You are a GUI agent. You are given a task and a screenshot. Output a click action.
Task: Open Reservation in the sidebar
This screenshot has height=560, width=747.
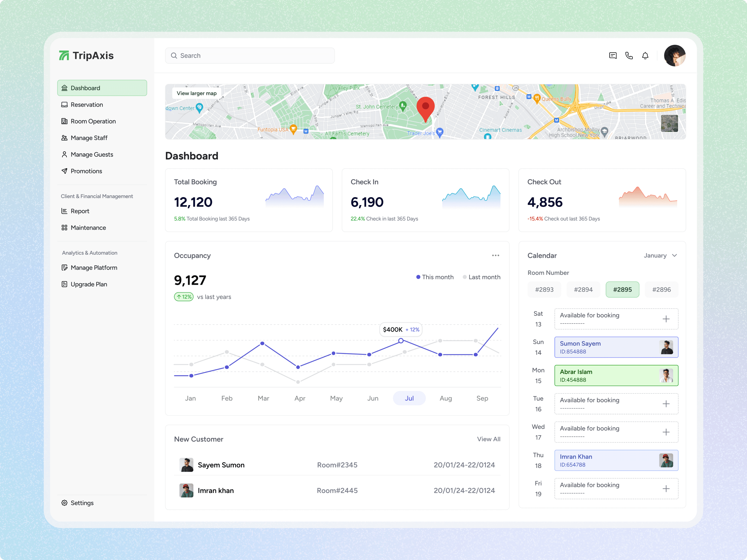tap(87, 105)
